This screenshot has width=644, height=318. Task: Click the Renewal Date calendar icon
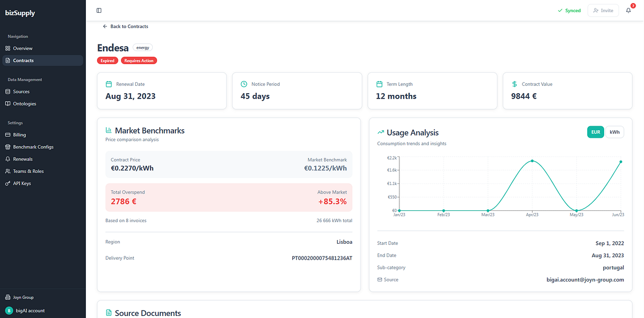[x=109, y=84]
